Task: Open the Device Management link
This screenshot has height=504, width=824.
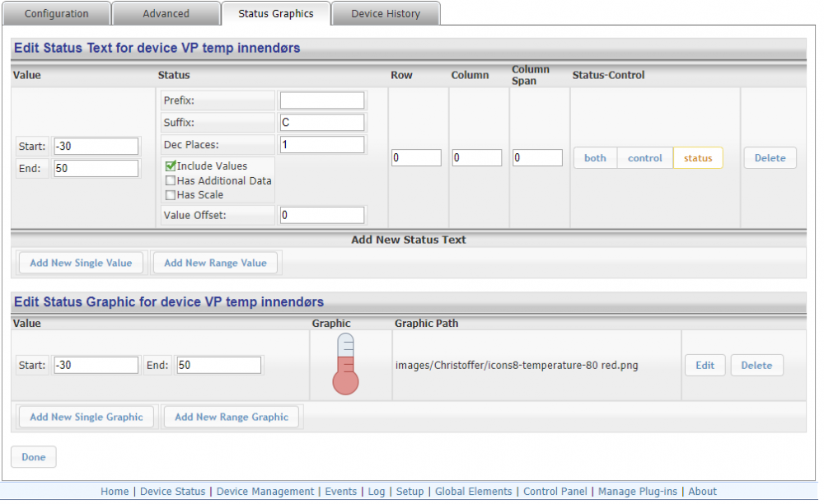Action: [x=265, y=492]
